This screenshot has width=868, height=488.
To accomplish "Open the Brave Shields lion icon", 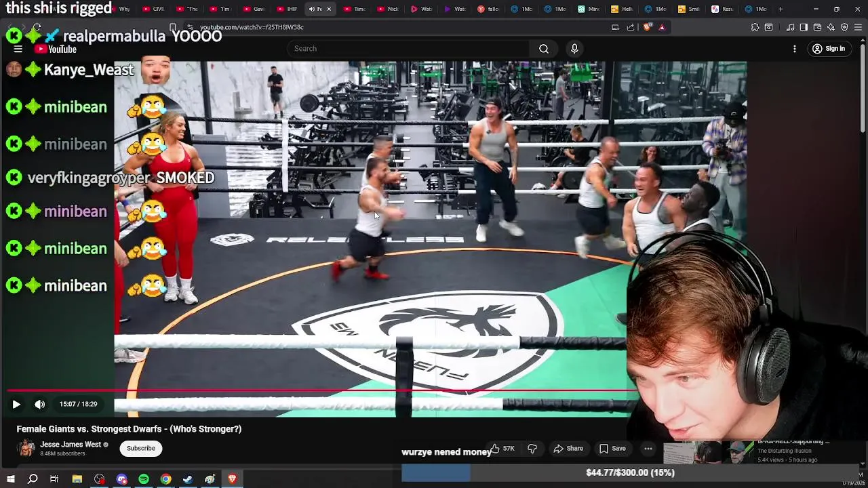I will pos(647,27).
